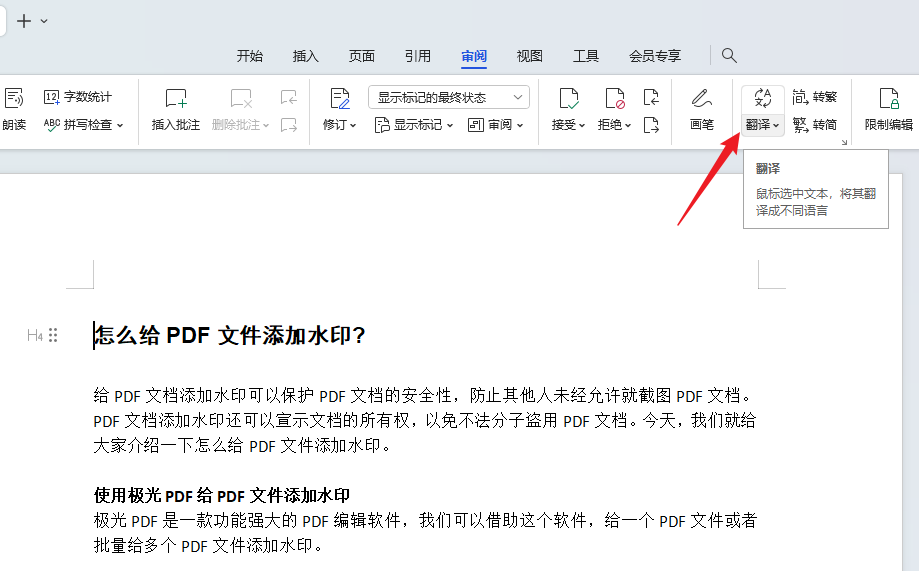This screenshot has height=571, width=919.
Task: Select the 审阅 ribbon tab
Action: 474,56
